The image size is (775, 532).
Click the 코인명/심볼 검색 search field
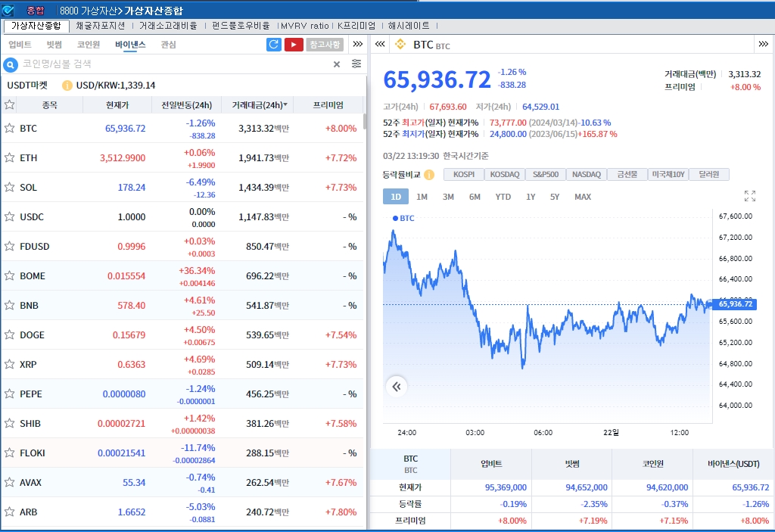coord(176,64)
